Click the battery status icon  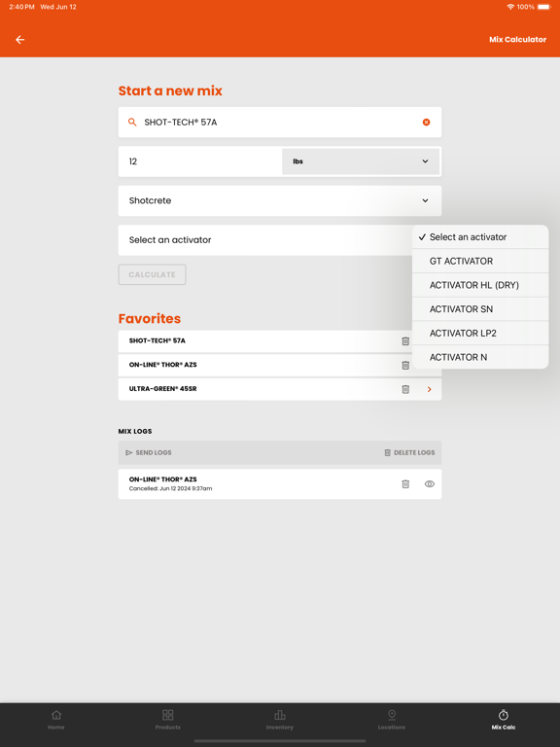click(x=543, y=7)
